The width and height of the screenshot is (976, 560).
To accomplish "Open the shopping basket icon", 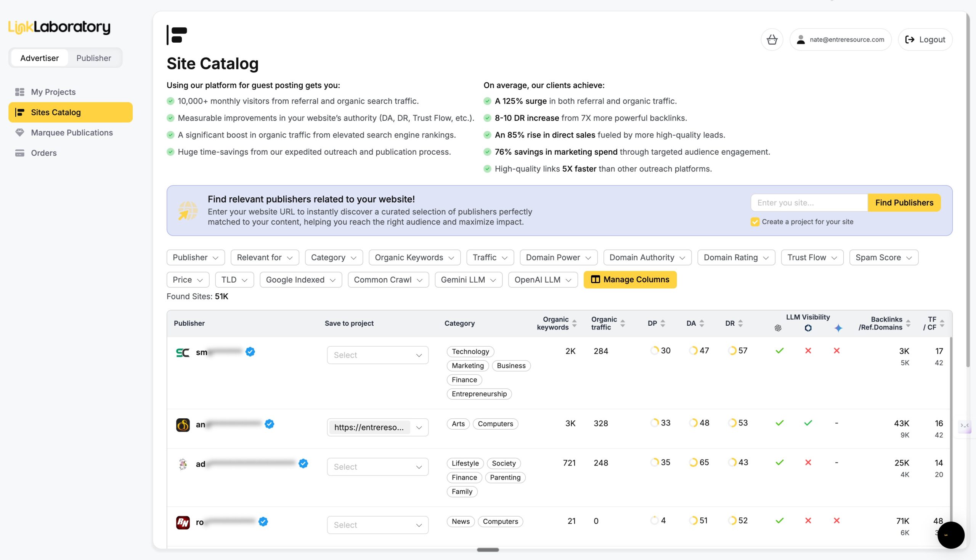I will pyautogui.click(x=772, y=40).
